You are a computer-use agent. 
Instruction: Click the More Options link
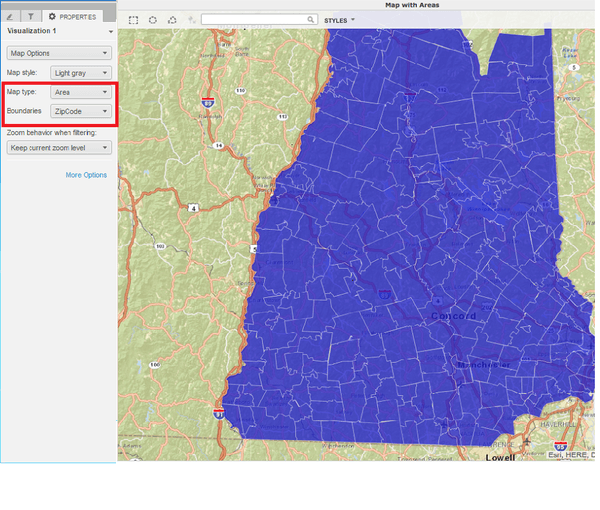[x=86, y=175]
